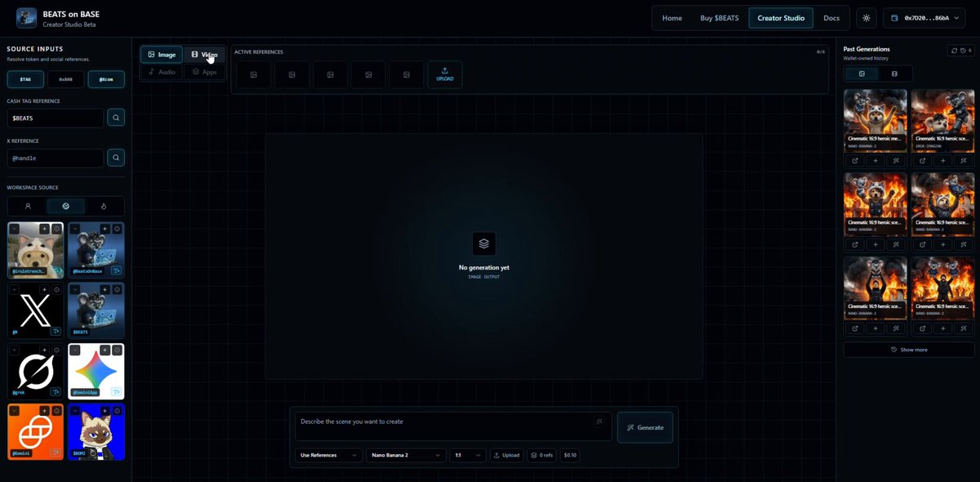Click the enhance prompt wand icon
Image resolution: width=980 pixels, height=482 pixels.
click(x=599, y=422)
